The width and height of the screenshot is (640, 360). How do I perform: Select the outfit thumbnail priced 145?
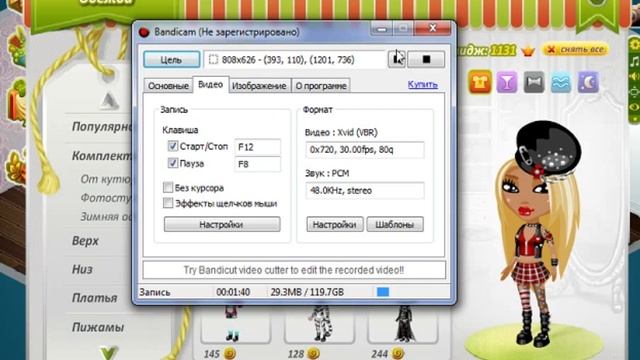tap(236, 324)
